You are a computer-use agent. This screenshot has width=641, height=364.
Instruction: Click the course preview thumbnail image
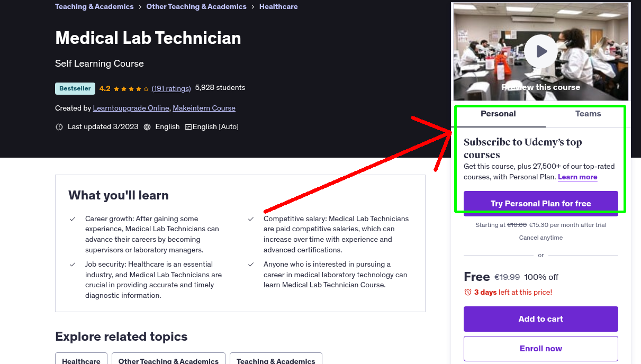[x=541, y=51]
